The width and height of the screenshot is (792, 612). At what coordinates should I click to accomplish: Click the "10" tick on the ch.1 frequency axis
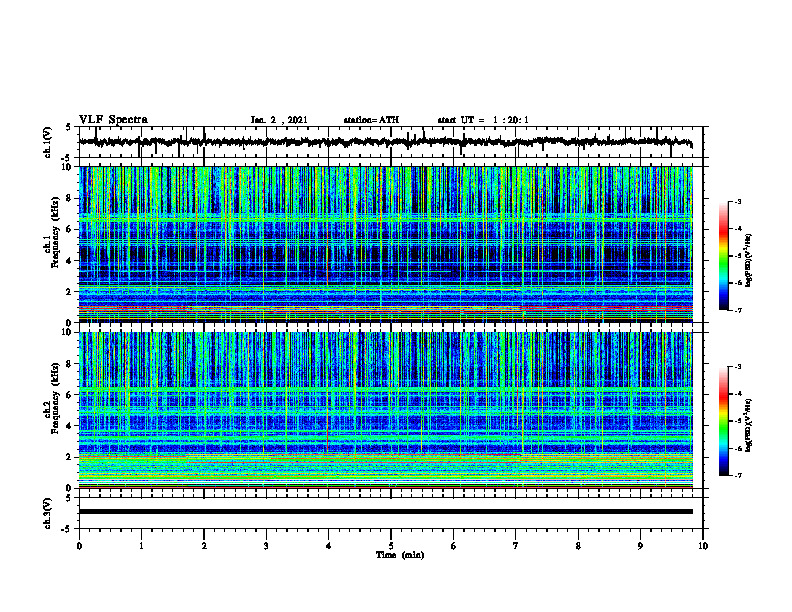point(69,167)
